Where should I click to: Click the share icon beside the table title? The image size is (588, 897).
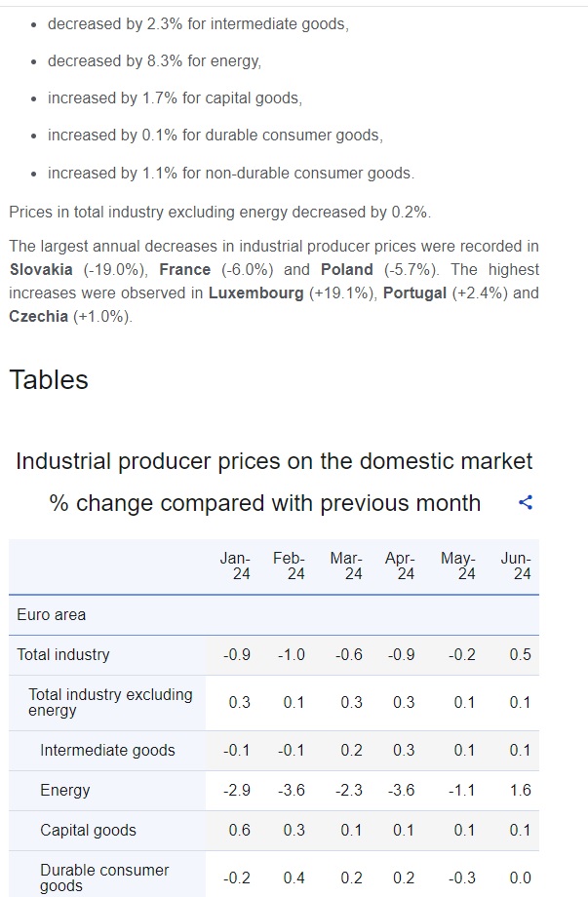coord(526,503)
